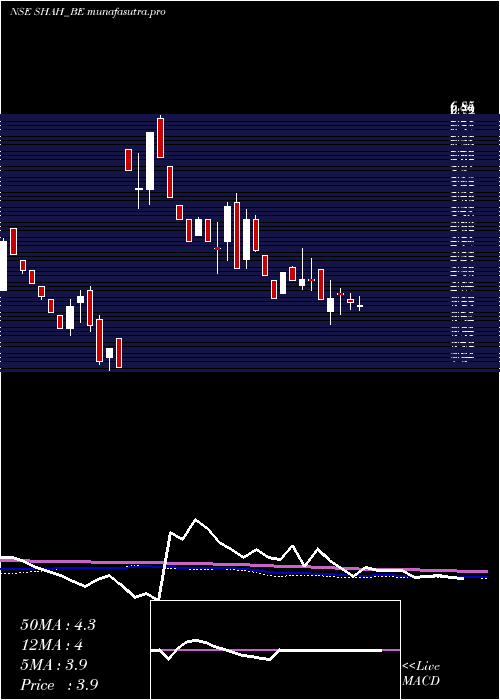Select the lowest white candle near the chart bottom
Screen dimensions: 500x700
(109, 353)
